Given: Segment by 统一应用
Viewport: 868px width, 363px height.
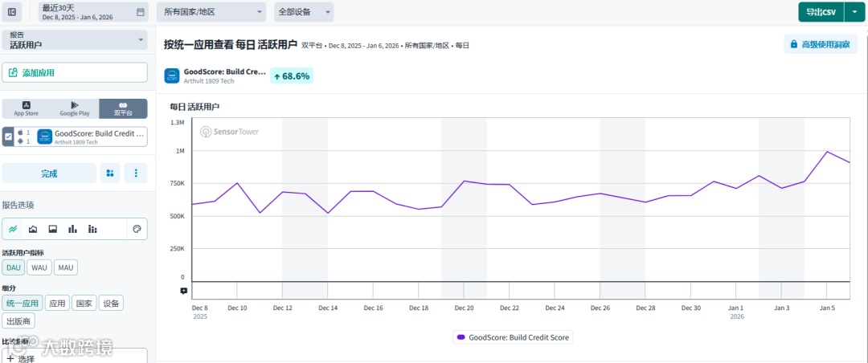Looking at the screenshot, I should click(23, 304).
